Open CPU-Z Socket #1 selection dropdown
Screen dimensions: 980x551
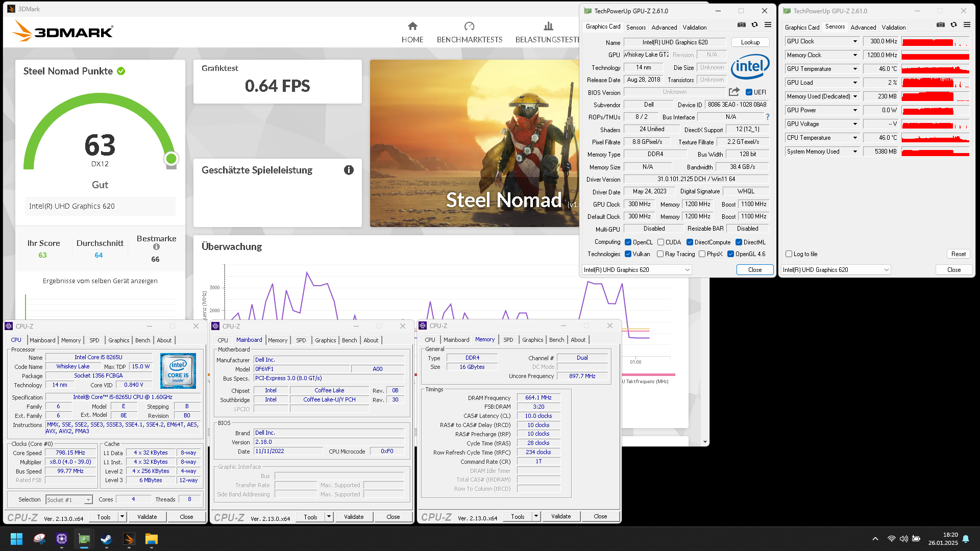point(69,500)
